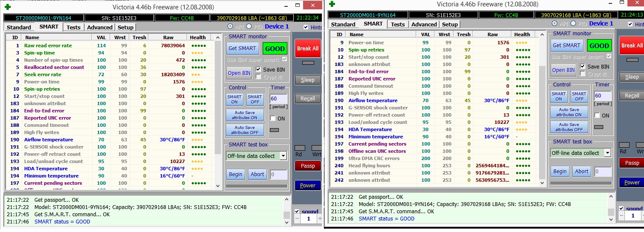Click Recall button in left window
The image size is (644, 232).
308,98
